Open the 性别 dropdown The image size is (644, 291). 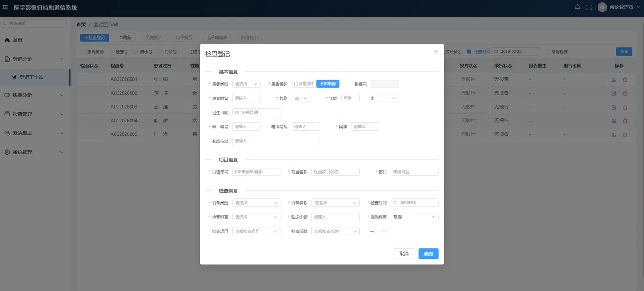click(301, 98)
